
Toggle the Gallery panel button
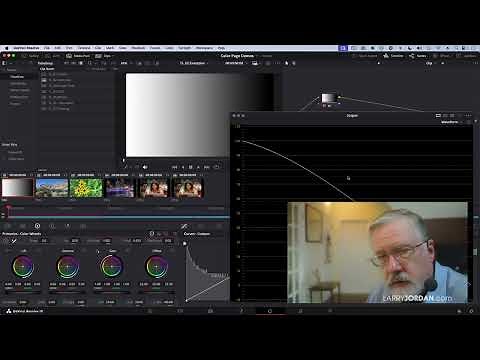tap(30, 56)
